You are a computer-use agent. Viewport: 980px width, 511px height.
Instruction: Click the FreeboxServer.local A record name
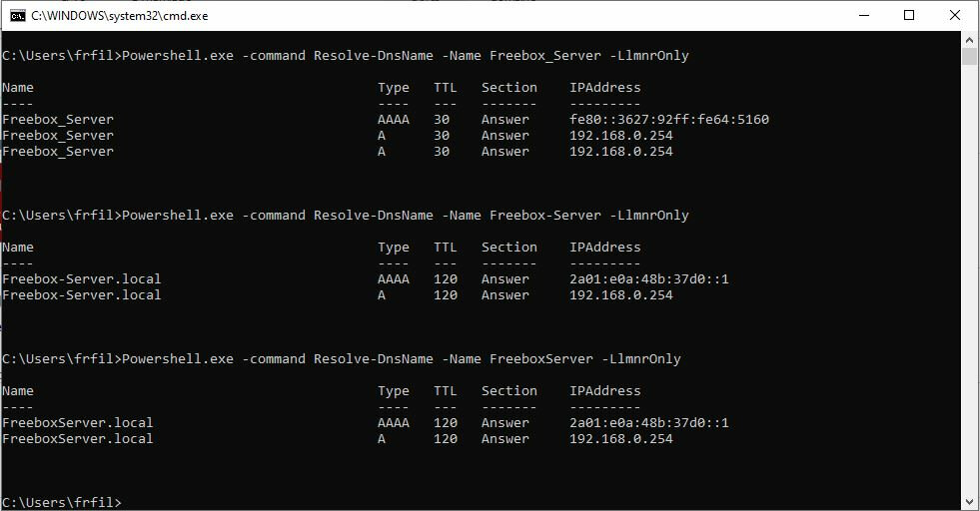click(77, 439)
